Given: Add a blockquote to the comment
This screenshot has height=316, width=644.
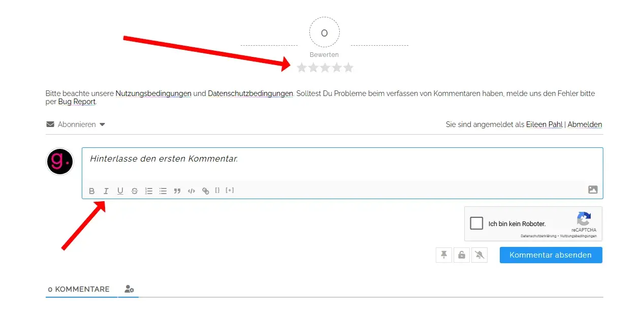Looking at the screenshot, I should (x=177, y=191).
